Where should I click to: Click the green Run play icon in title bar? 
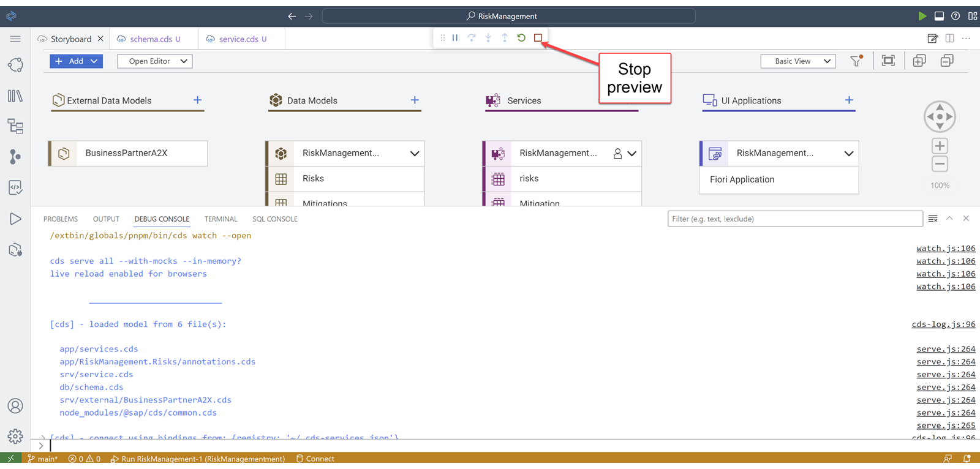pos(922,16)
